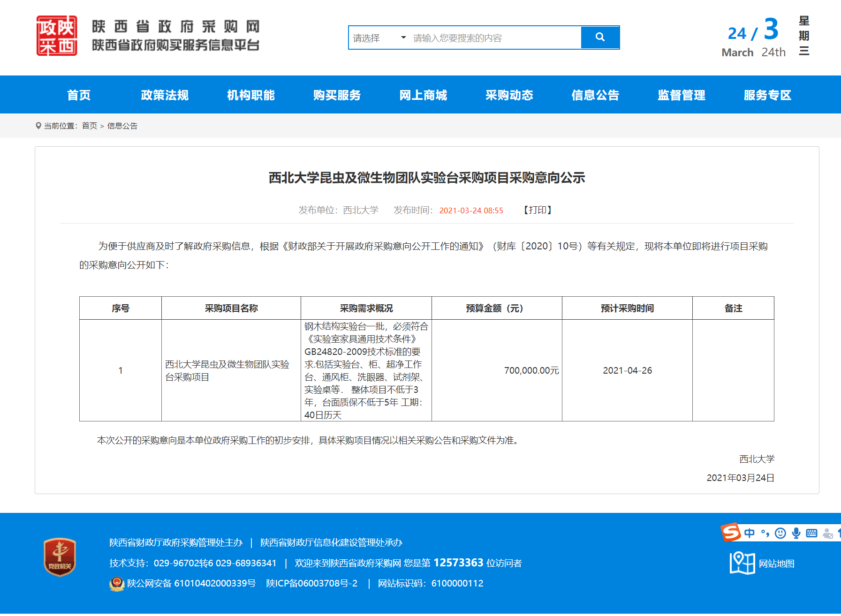Image resolution: width=841 pixels, height=616 pixels.
Task: Click the 网站地图 map icon
Action: coord(742,563)
